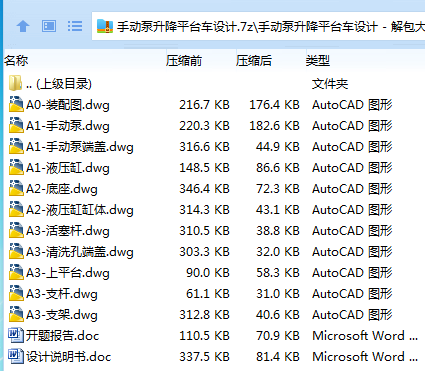
Task: Click the 303.3 KB original size value
Action: (x=204, y=252)
